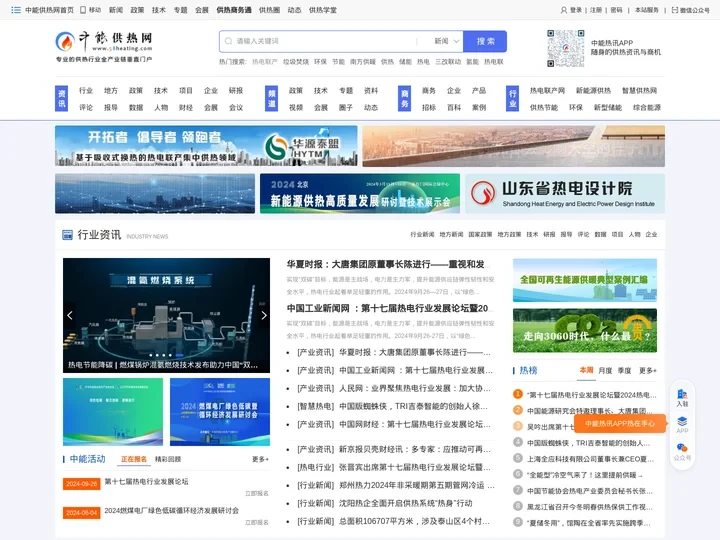Click the 中能热讯APP QR code

(x=565, y=48)
